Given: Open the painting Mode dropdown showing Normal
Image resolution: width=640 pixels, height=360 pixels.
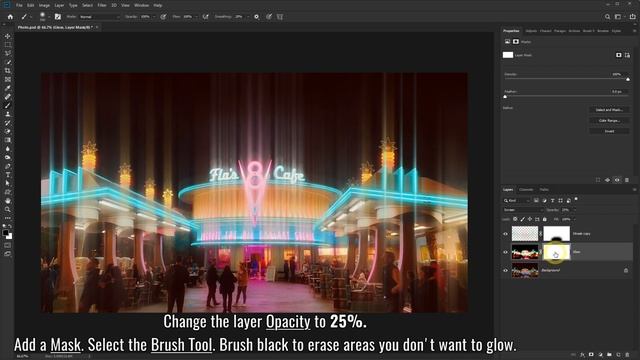Looking at the screenshot, I should (x=100, y=17).
